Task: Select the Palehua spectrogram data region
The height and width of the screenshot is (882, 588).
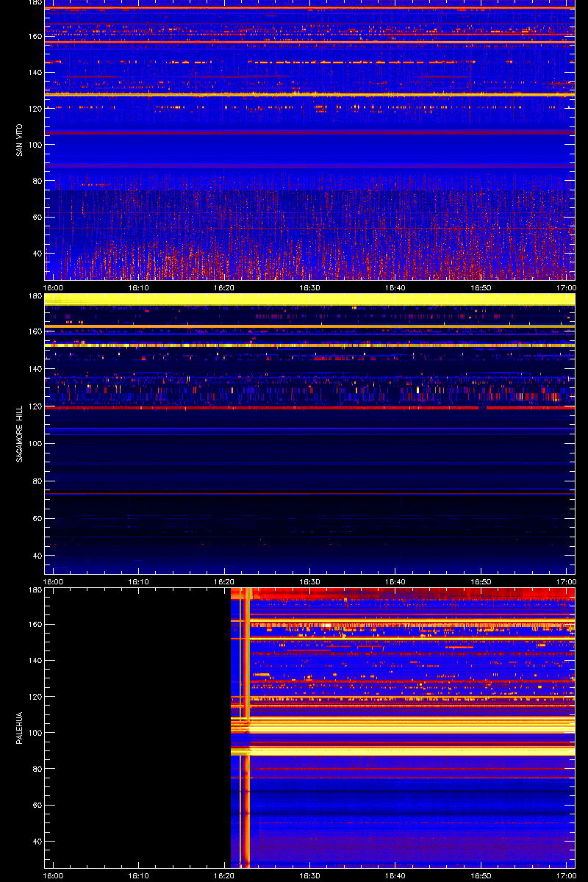Action: [403, 728]
